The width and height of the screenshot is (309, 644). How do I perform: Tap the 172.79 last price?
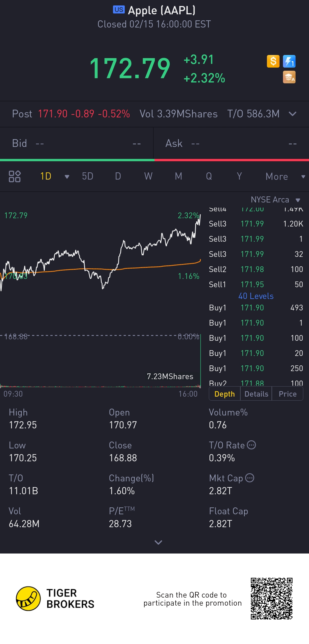[x=130, y=68]
